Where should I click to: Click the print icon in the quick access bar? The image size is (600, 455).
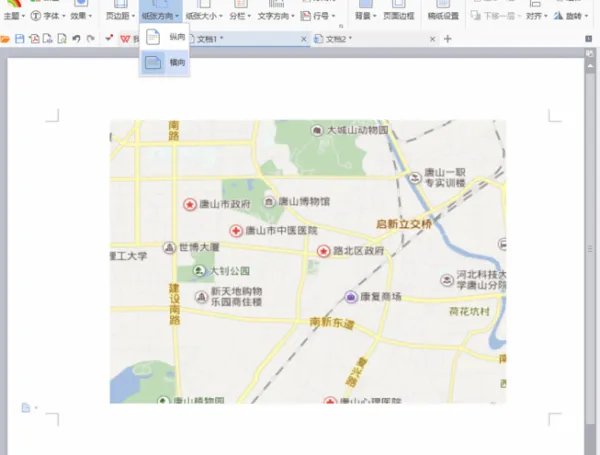[x=48, y=39]
